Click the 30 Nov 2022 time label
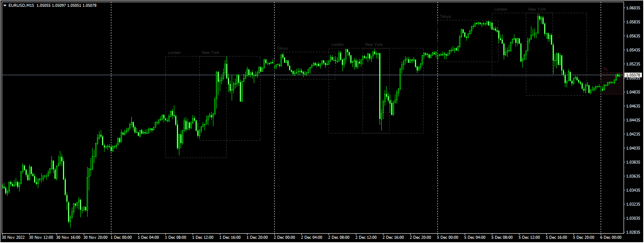Image resolution: width=644 pixels, height=243 pixels. (x=13, y=237)
